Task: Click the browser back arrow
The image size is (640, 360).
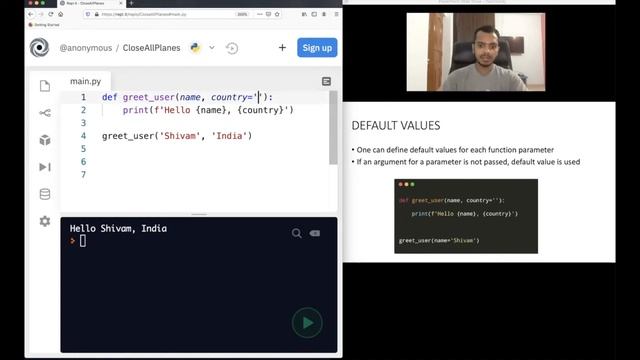Action: pyautogui.click(x=31, y=14)
